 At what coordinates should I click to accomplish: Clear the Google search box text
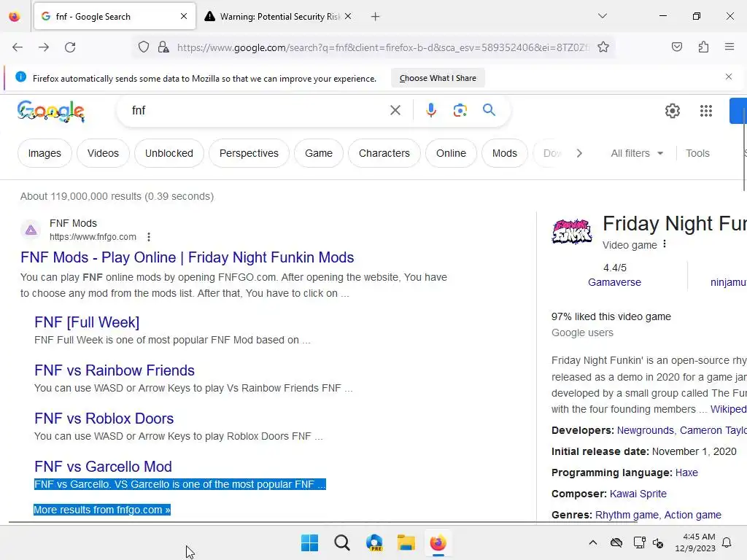(395, 111)
